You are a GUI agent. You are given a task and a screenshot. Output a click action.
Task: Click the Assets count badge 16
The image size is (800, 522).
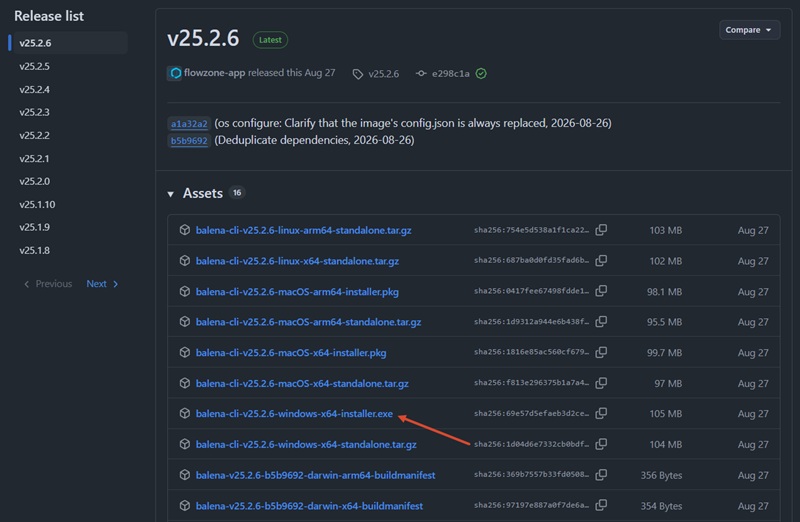click(237, 193)
